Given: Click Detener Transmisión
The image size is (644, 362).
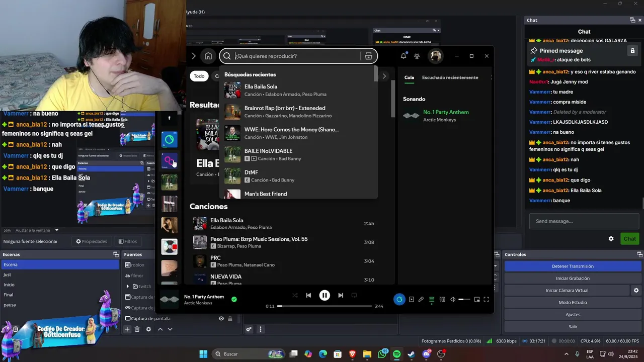Looking at the screenshot, I should pyautogui.click(x=573, y=266).
